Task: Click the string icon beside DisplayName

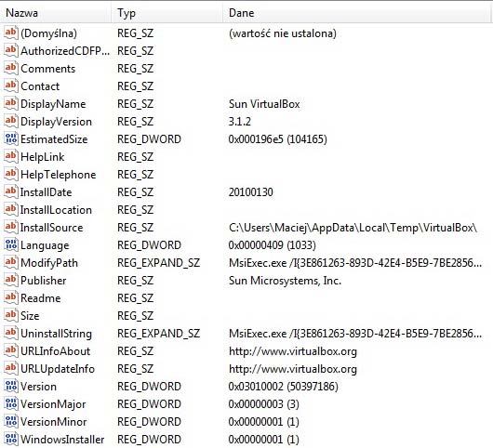Action: point(11,103)
